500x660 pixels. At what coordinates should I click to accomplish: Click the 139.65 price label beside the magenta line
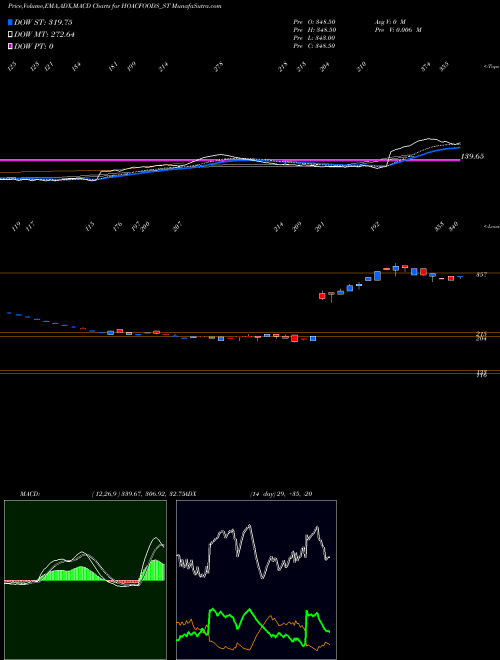point(473,156)
